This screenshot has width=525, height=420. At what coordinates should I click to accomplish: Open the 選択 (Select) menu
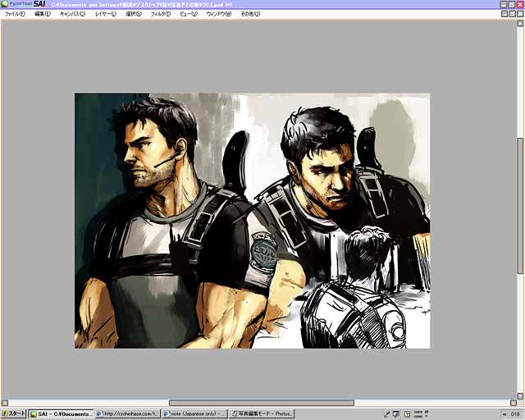[x=134, y=14]
